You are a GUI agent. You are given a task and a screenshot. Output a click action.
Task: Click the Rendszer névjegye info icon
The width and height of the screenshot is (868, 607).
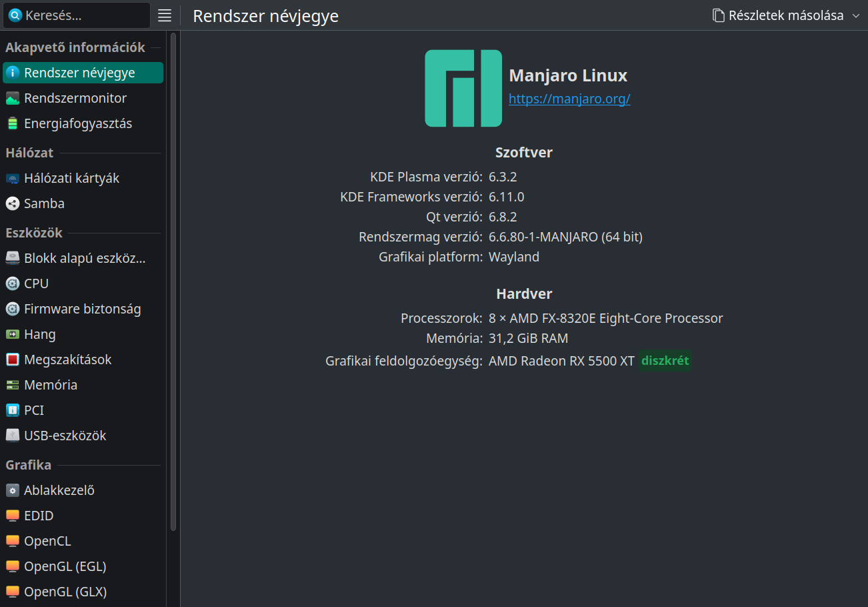(x=13, y=73)
